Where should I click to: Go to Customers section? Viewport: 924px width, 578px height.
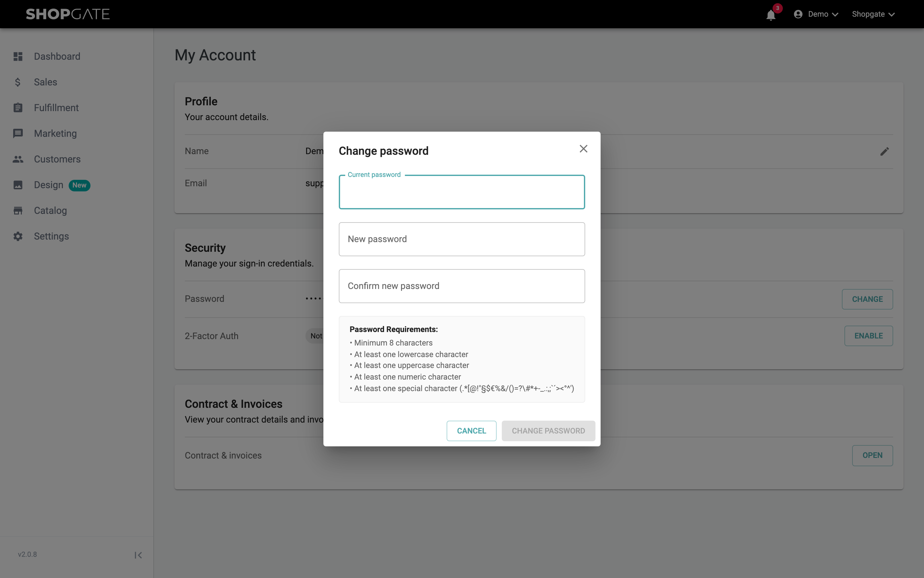pos(57,159)
